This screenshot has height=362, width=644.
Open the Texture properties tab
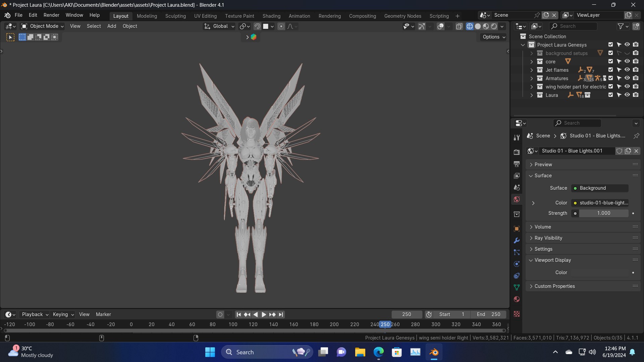coord(517,314)
